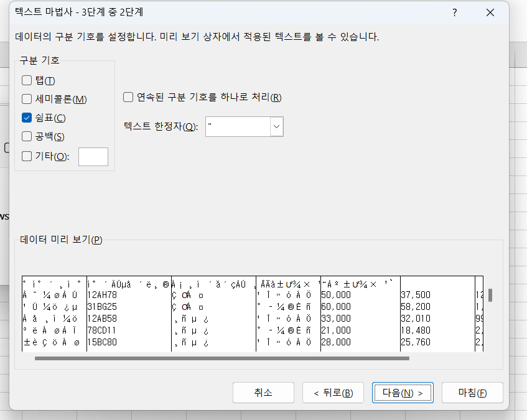527x420 pixels.
Task: Click the 마침(F) button to finish
Action: (472, 393)
